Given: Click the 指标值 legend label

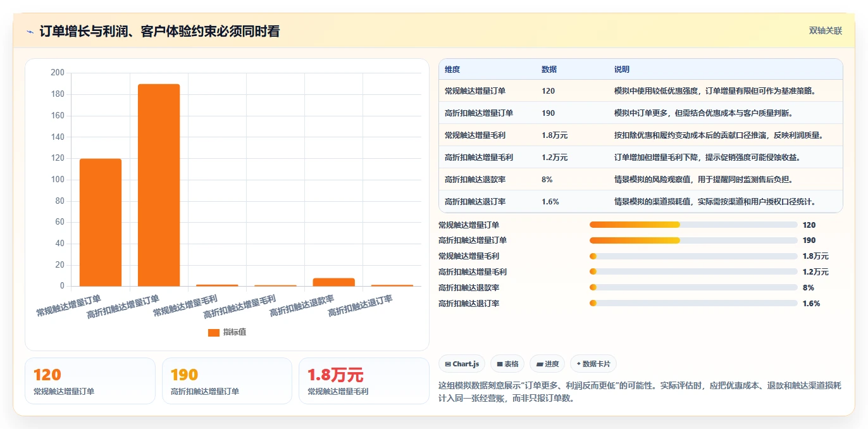Looking at the screenshot, I should tap(235, 332).
